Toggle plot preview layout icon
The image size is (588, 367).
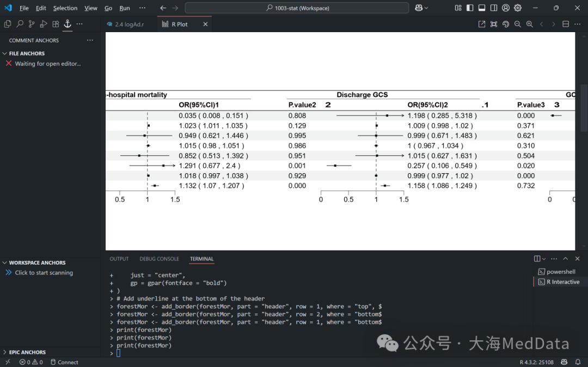566,24
